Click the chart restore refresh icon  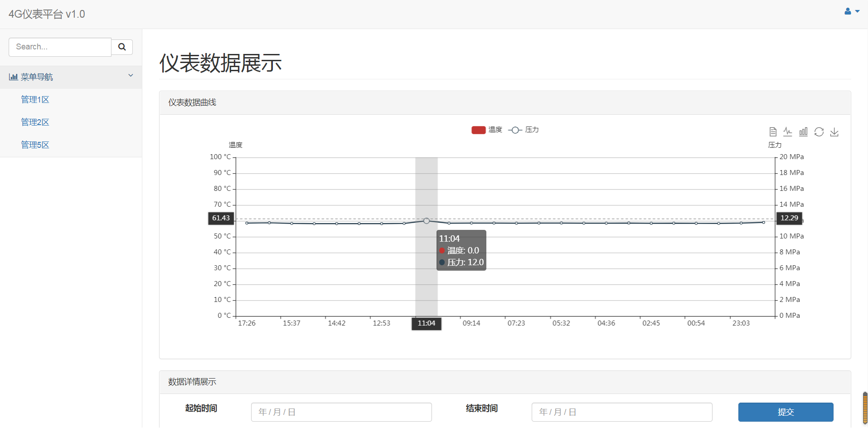(x=819, y=132)
